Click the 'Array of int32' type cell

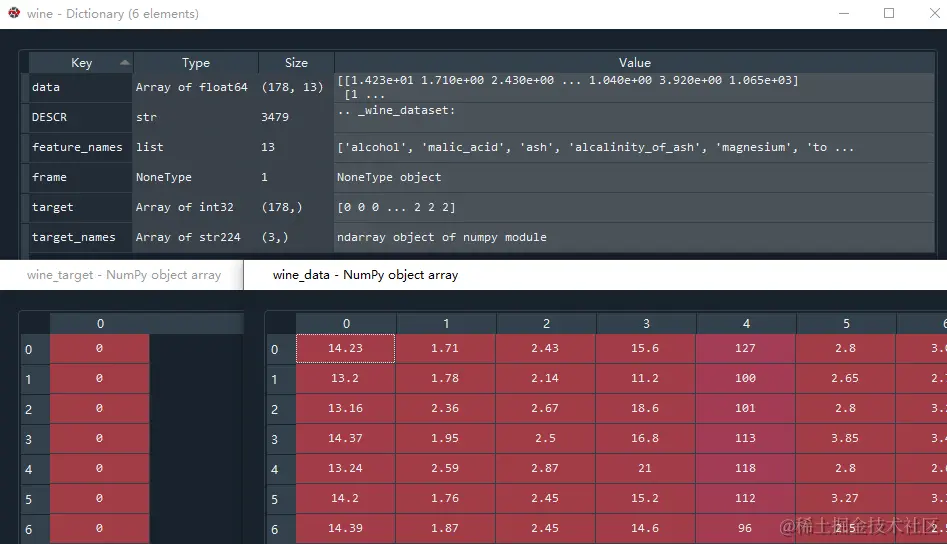click(x=196, y=207)
